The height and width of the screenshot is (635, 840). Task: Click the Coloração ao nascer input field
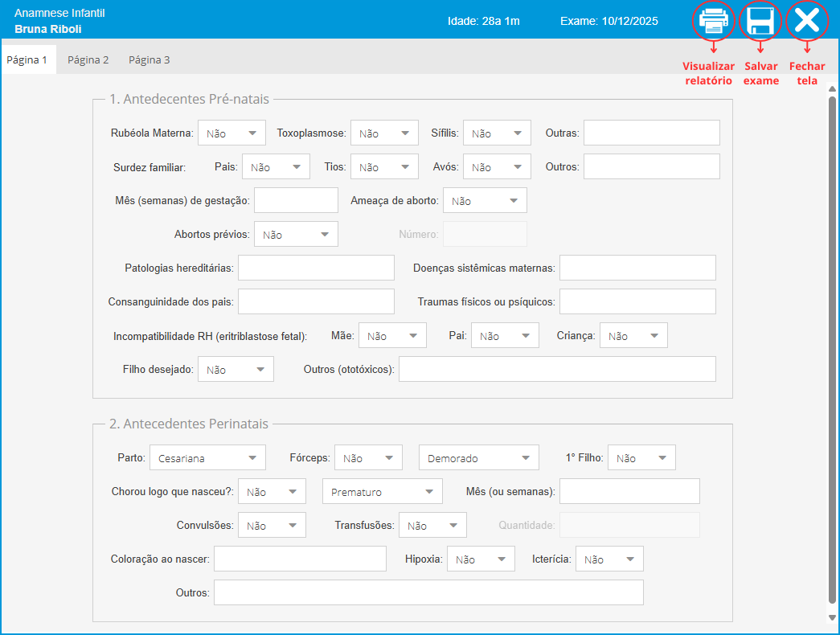[x=300, y=559]
